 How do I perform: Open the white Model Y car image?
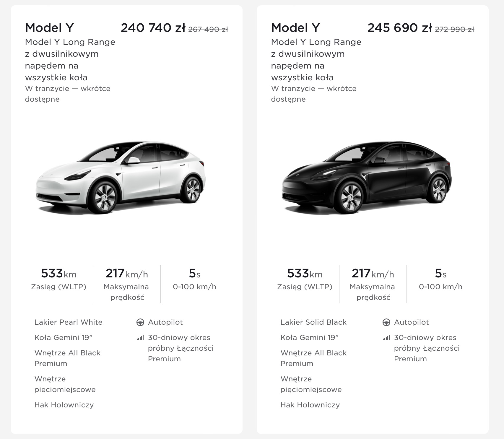(121, 177)
